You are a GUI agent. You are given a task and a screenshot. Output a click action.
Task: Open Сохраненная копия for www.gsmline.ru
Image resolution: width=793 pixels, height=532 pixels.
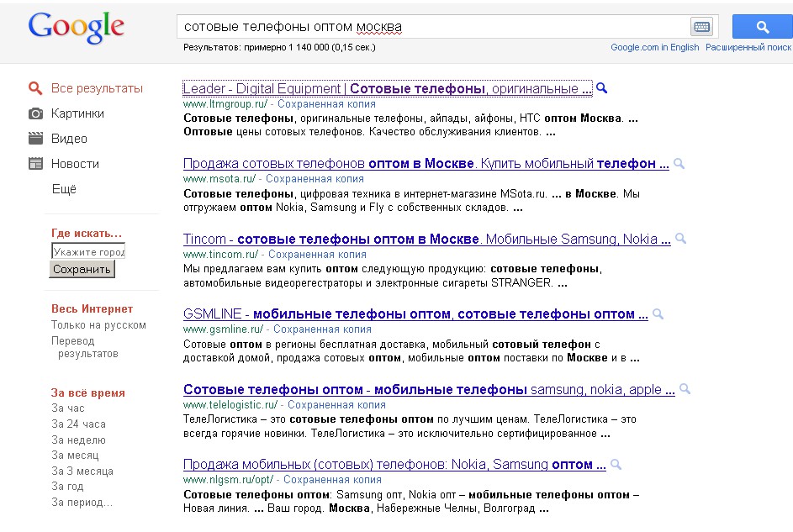click(x=322, y=329)
